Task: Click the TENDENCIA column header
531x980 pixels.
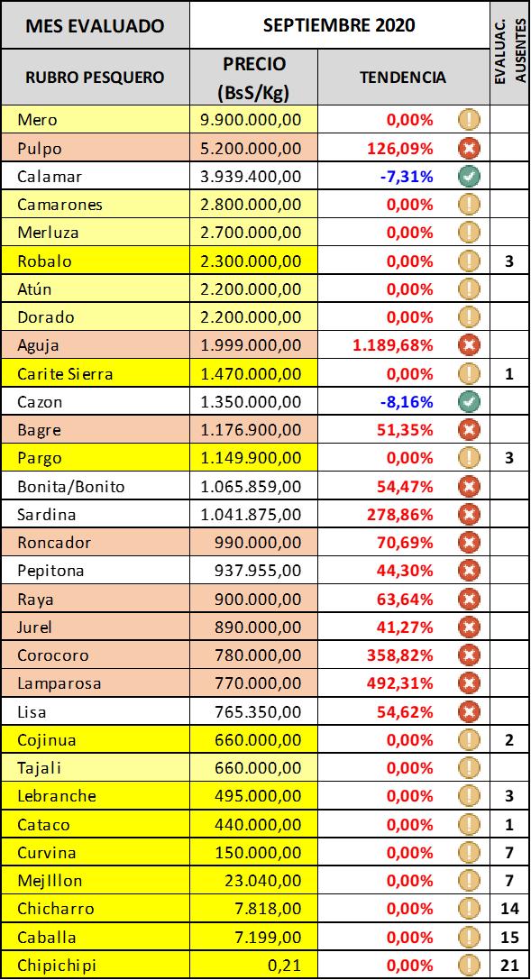Action: [x=404, y=78]
